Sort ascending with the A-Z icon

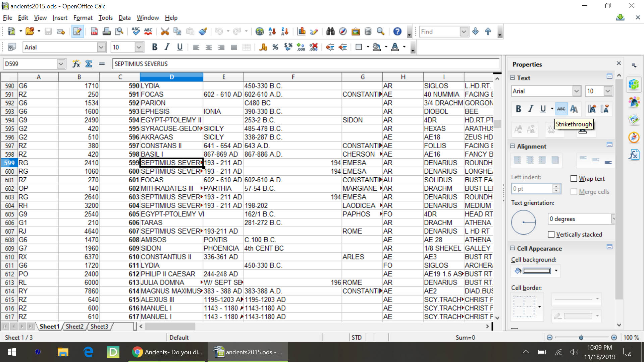coord(272,32)
